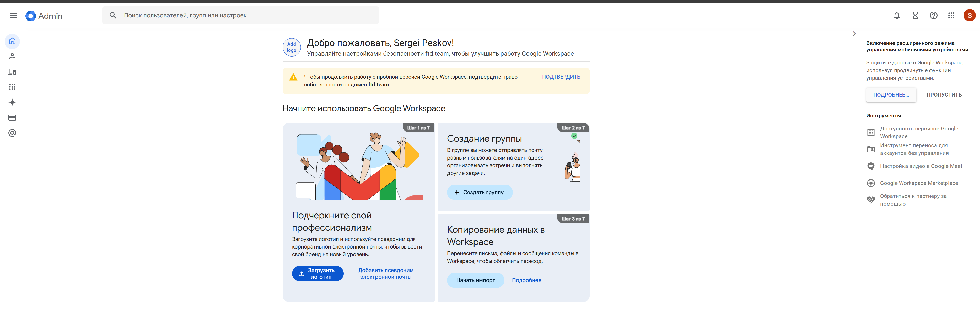Open Billing section in the sidebar

[12, 118]
